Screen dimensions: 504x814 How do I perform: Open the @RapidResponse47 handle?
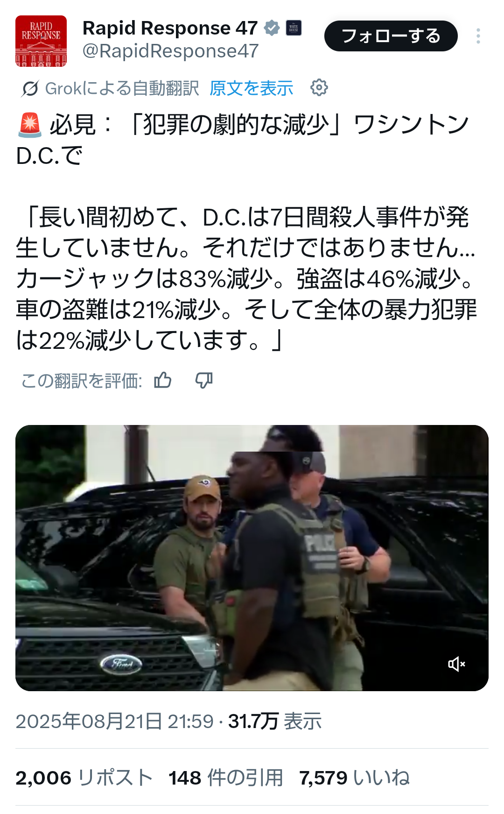pos(171,51)
